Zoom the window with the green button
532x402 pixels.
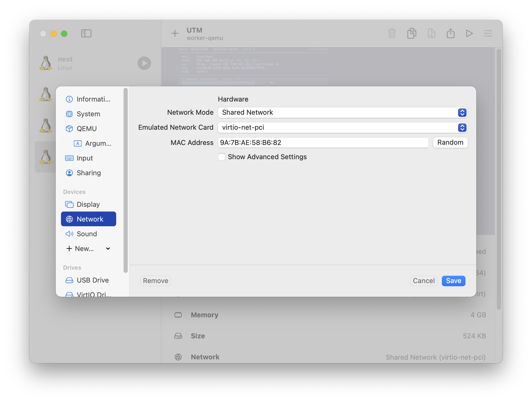point(64,34)
